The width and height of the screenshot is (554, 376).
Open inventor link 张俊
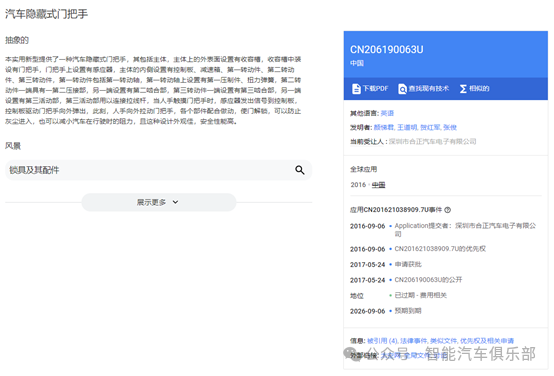pos(450,127)
